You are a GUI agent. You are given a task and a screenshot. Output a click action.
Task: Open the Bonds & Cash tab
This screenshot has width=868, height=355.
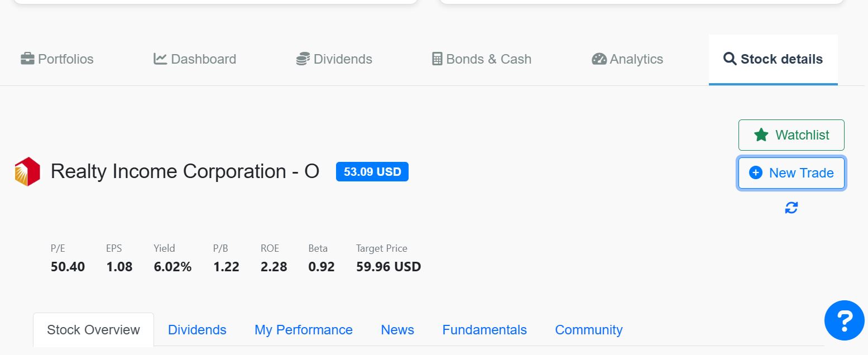tap(482, 59)
